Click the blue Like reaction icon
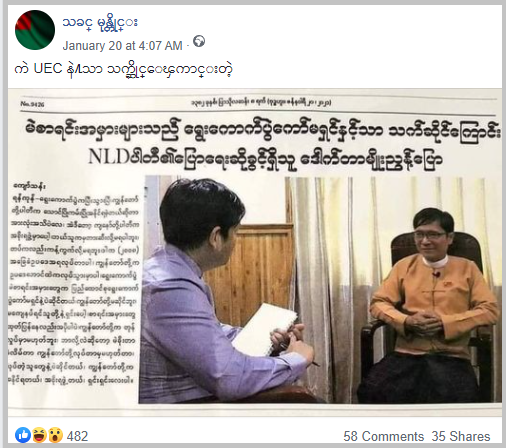 pos(23,435)
